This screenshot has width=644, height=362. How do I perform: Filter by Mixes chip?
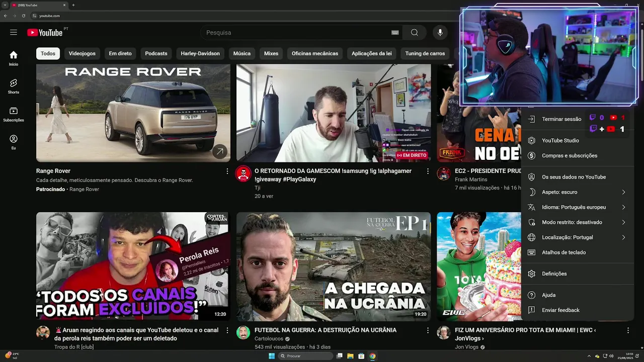pos(271,53)
